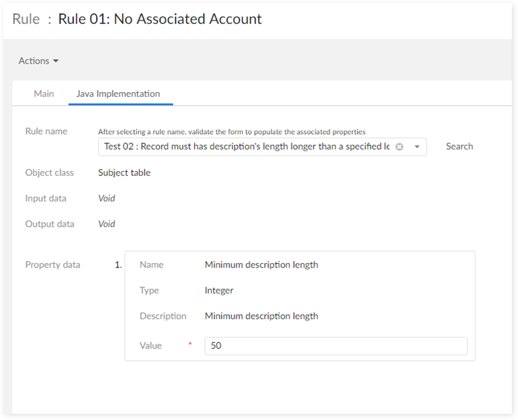Click the Description row's Minimum description length text
Image resolution: width=518 pixels, height=420 pixels.
coord(261,316)
